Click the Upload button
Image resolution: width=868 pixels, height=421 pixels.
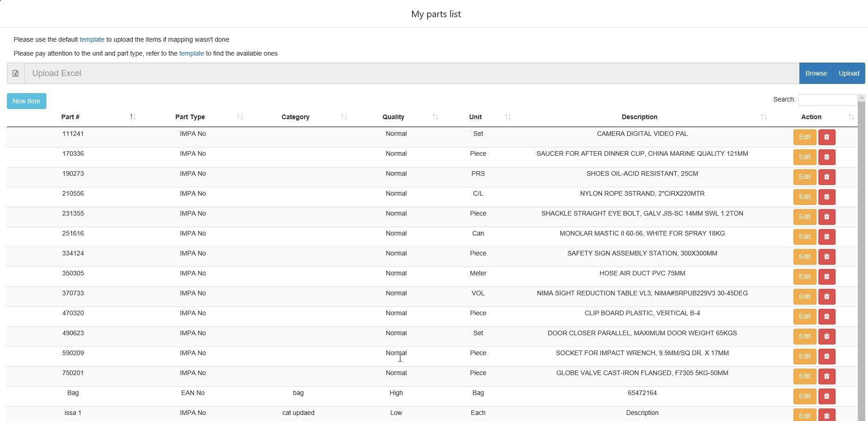(x=849, y=73)
